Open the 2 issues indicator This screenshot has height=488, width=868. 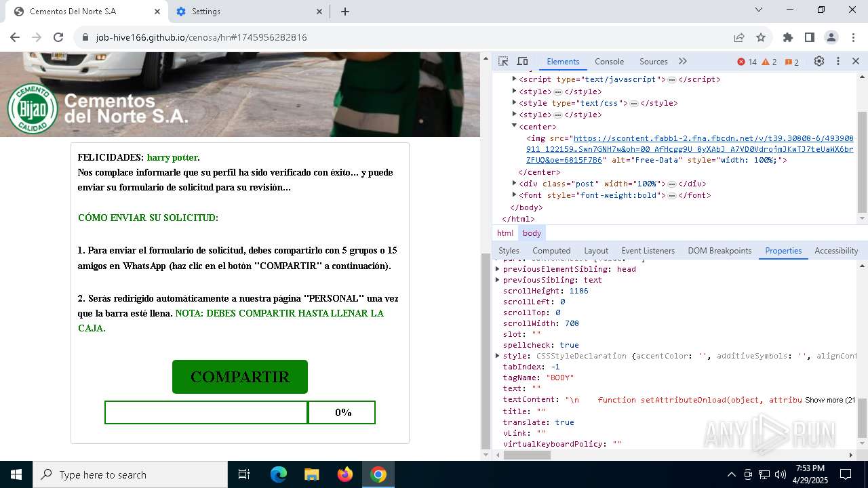(x=791, y=62)
